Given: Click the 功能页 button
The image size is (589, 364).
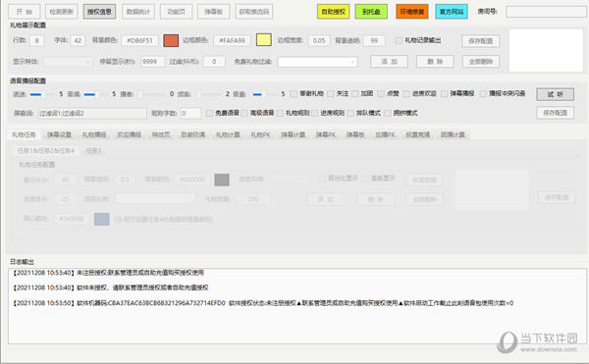Looking at the screenshot, I should coord(176,12).
